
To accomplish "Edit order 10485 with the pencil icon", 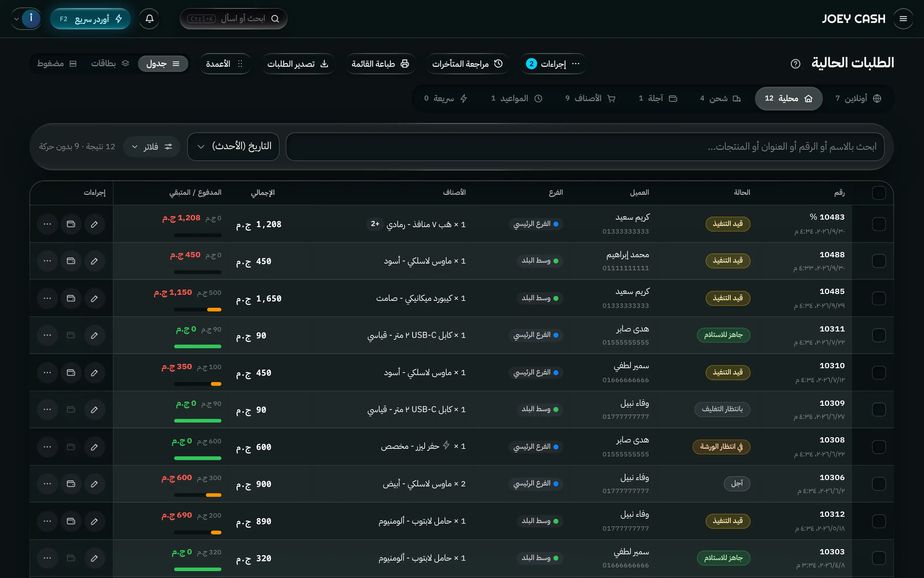I will pyautogui.click(x=94, y=298).
